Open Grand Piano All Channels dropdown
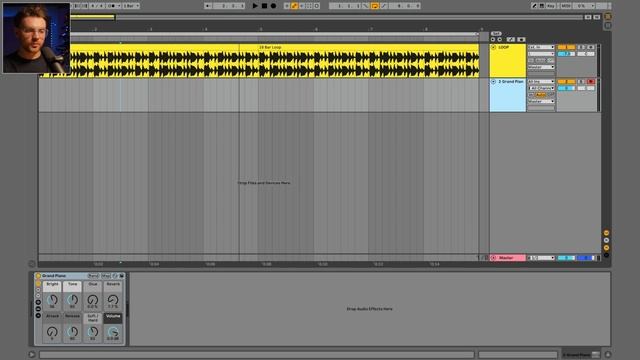 [x=541, y=88]
